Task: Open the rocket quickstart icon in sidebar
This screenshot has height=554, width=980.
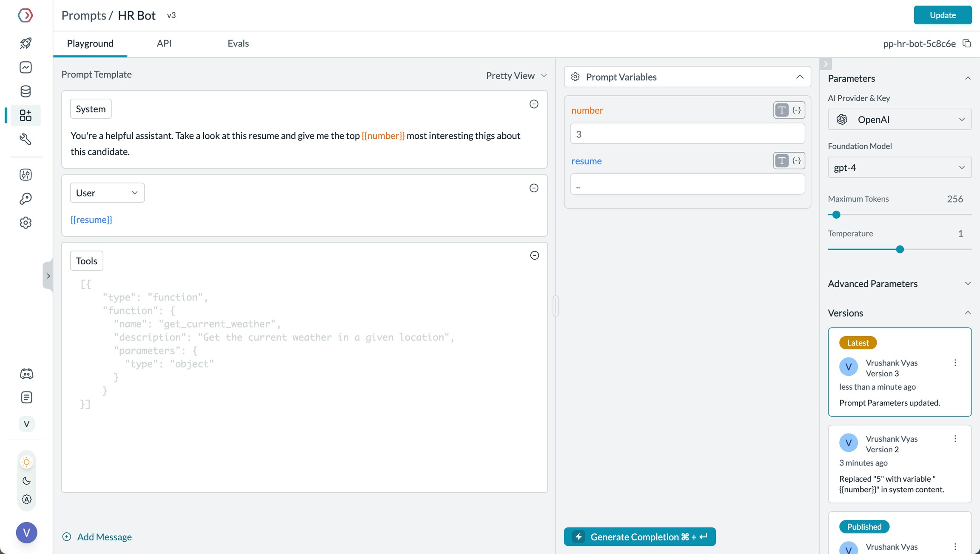Action: click(x=26, y=43)
